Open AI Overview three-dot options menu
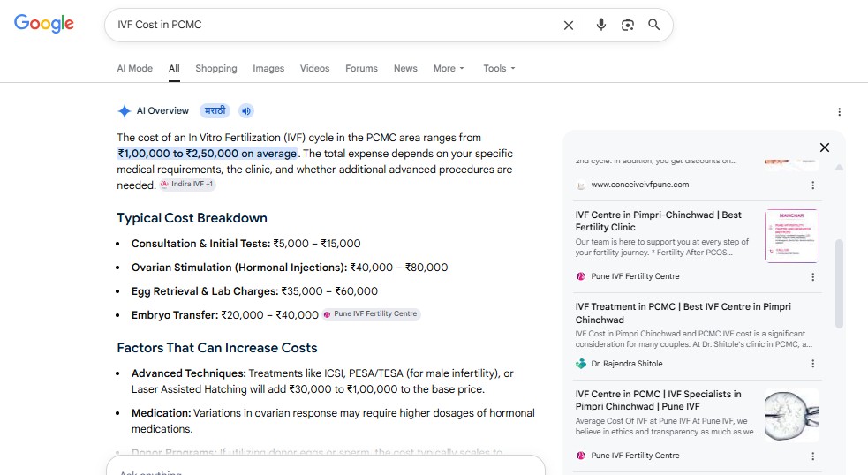Screen dimensions: 868x475 (839, 112)
